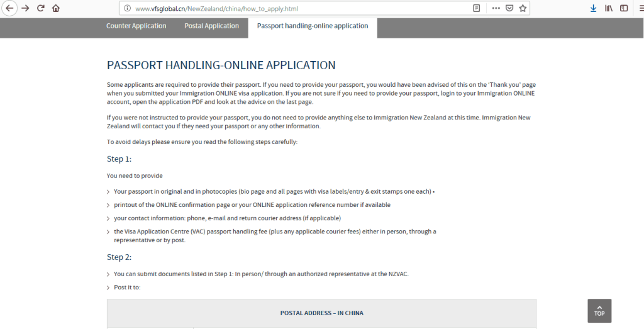Show site information icon in address bar
Screen dimensions: 644x329
point(127,8)
